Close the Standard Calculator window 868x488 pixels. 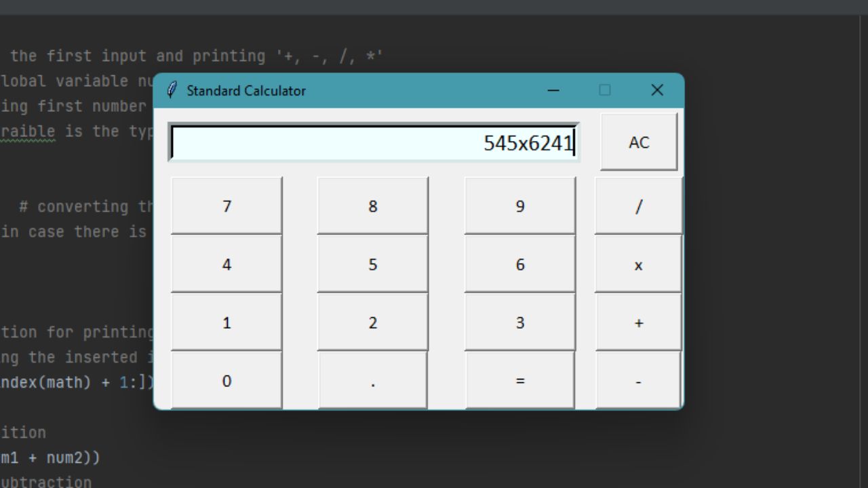[656, 90]
